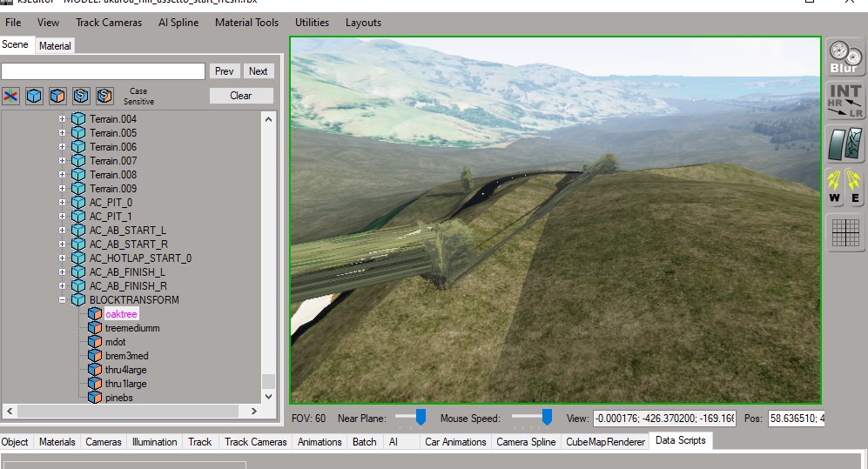Click the scene search input field
This screenshot has width=868, height=469.
tap(103, 71)
